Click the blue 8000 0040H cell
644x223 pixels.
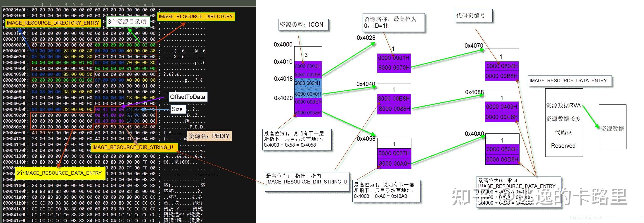308,94
